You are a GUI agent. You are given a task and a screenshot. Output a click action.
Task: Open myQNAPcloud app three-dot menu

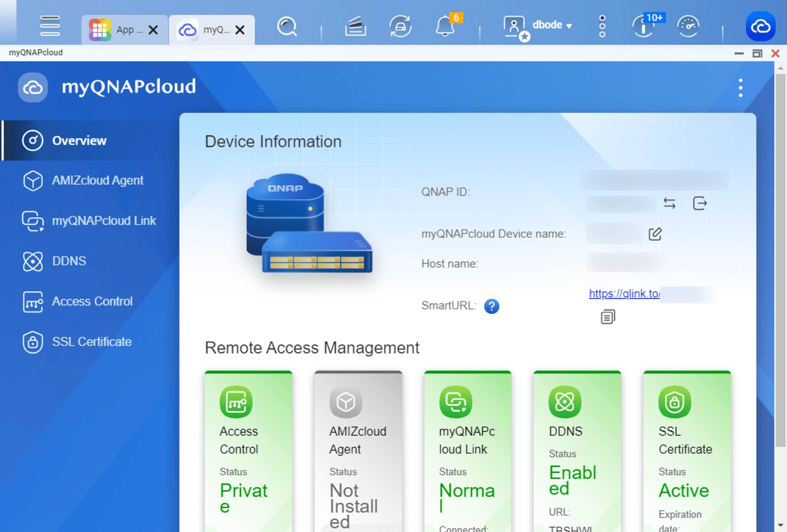point(740,88)
